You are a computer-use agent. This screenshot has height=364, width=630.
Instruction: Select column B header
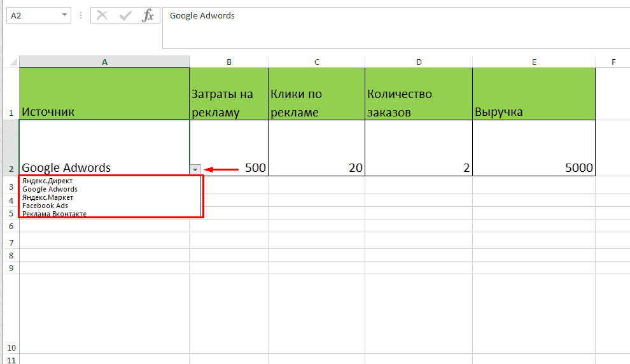tap(229, 62)
